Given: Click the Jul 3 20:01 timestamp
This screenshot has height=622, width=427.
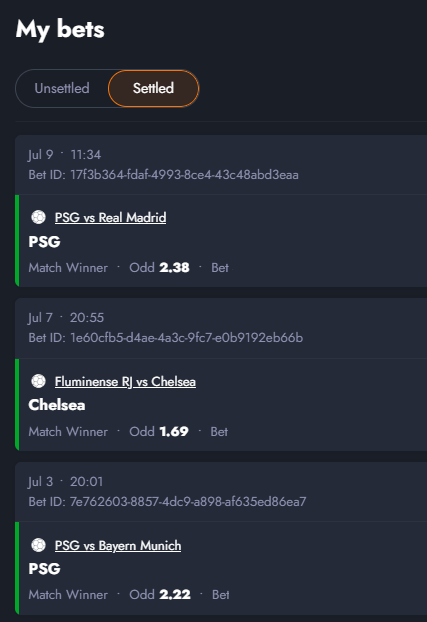Looking at the screenshot, I should pos(65,482).
